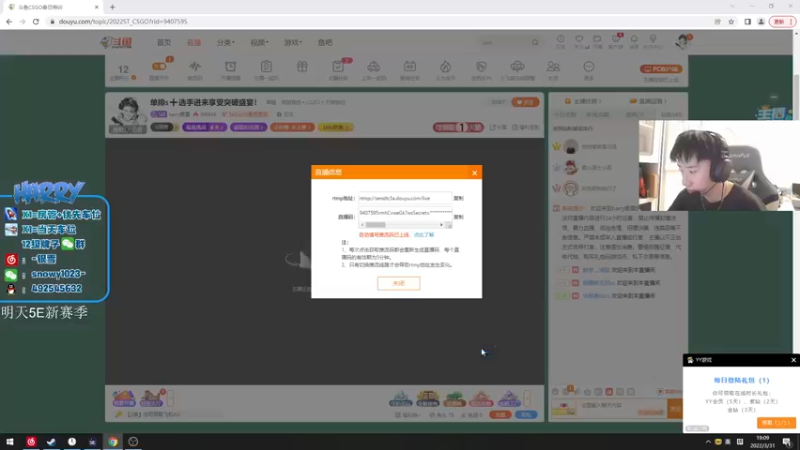Viewport: 800px width, 450px height.
Task: Open the Windows Start button
Action: click(x=10, y=442)
